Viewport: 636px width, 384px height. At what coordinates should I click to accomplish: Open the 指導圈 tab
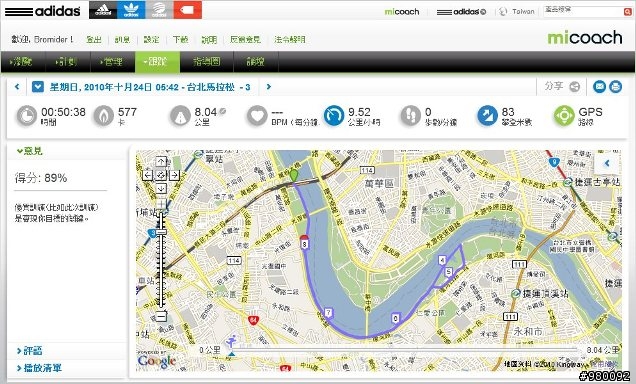click(207, 62)
